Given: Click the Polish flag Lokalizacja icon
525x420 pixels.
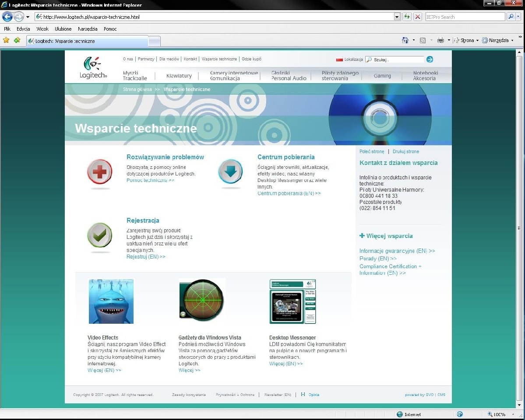Looking at the screenshot, I should 339,59.
